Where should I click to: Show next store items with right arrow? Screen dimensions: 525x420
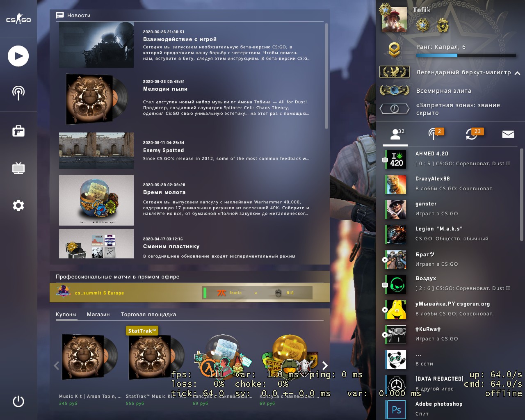click(x=325, y=365)
